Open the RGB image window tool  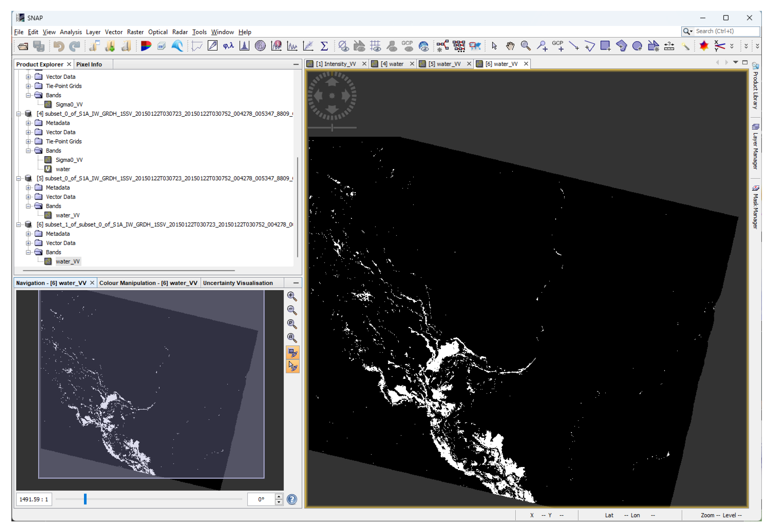point(146,46)
